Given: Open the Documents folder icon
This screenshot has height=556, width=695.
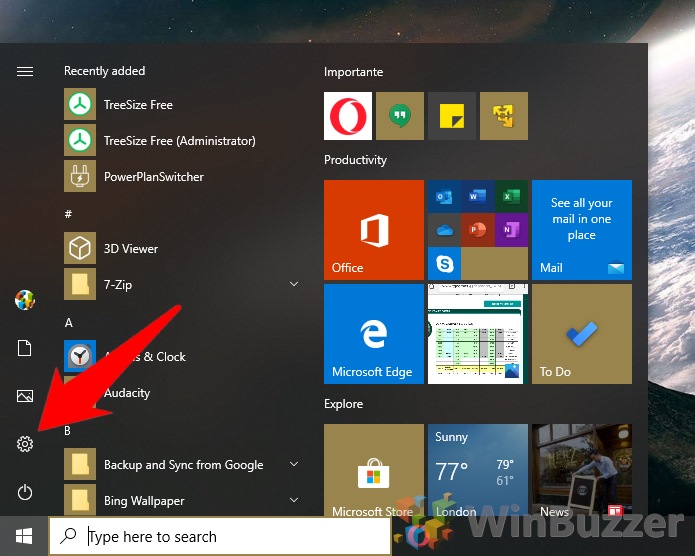Looking at the screenshot, I should coord(25,348).
